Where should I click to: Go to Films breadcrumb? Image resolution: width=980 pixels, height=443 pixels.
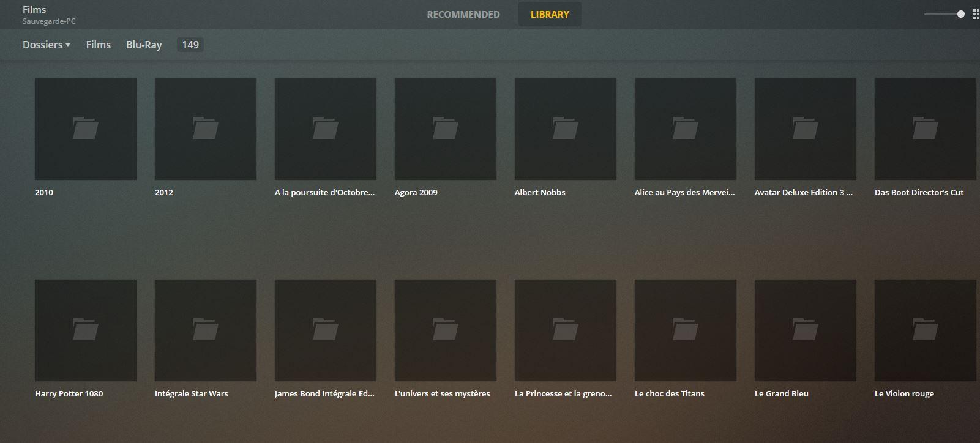[x=98, y=45]
